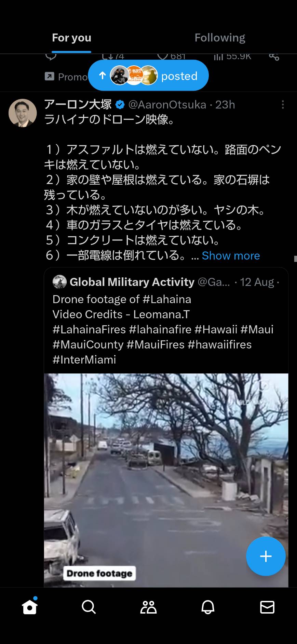Open the Communities people icon
Image resolution: width=297 pixels, height=644 pixels.
coord(148,607)
